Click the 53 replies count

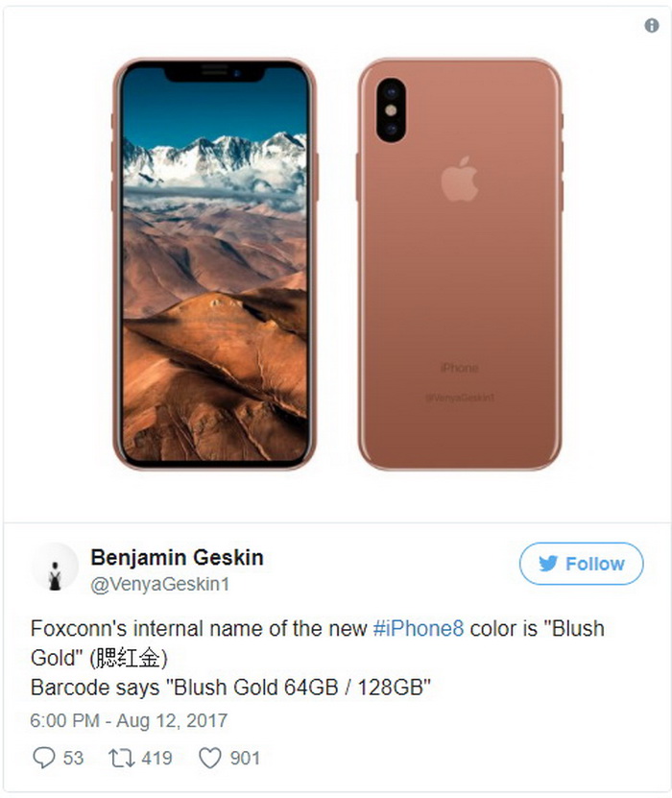[73, 758]
